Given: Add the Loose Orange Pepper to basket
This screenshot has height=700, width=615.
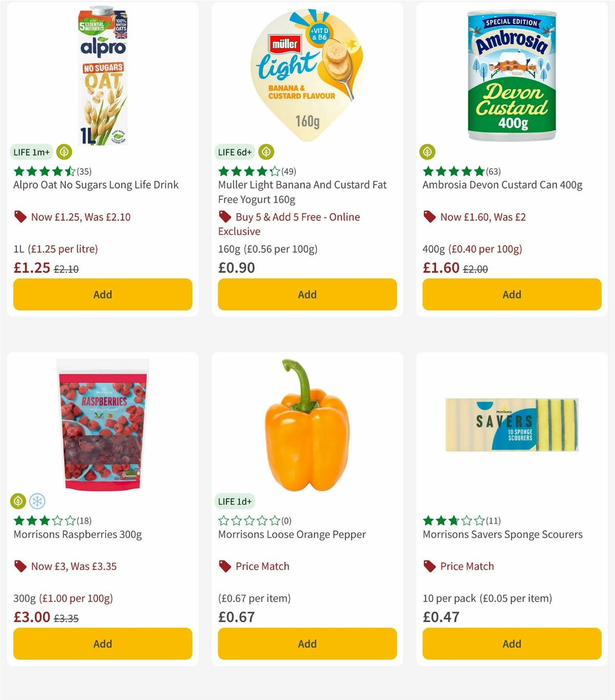Looking at the screenshot, I should (x=307, y=644).
